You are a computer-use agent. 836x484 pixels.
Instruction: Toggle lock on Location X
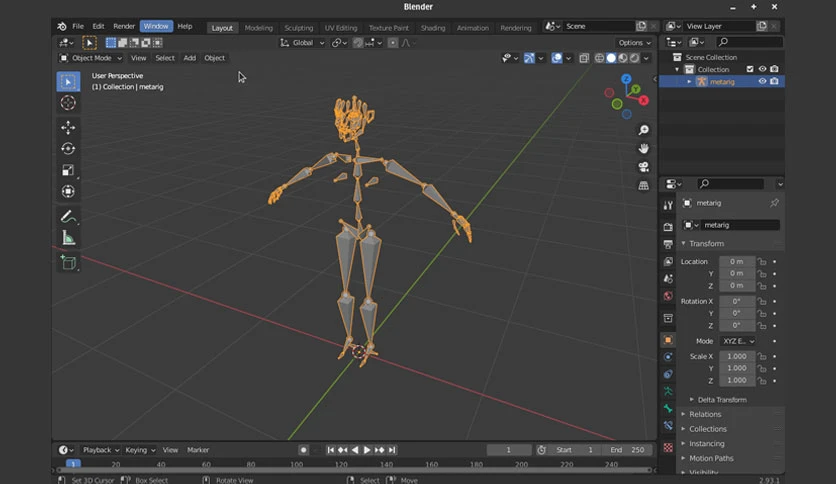tap(762, 262)
